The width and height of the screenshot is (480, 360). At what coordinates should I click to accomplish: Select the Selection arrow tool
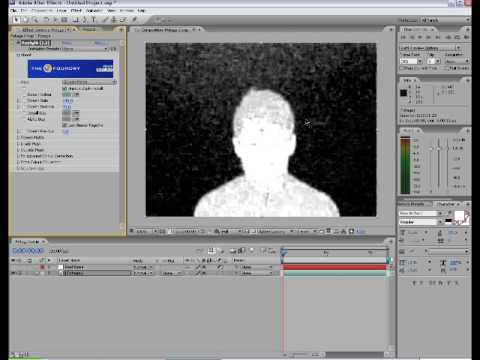16,20
